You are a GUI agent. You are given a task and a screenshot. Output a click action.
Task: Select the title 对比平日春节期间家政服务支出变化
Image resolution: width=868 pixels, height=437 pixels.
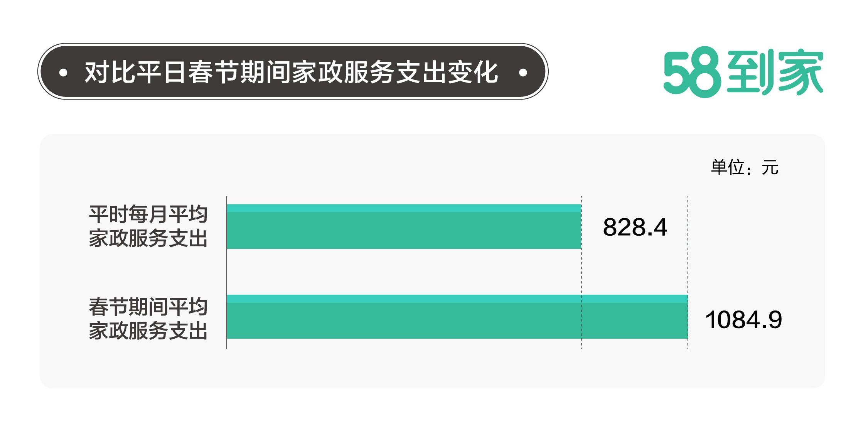(x=292, y=72)
